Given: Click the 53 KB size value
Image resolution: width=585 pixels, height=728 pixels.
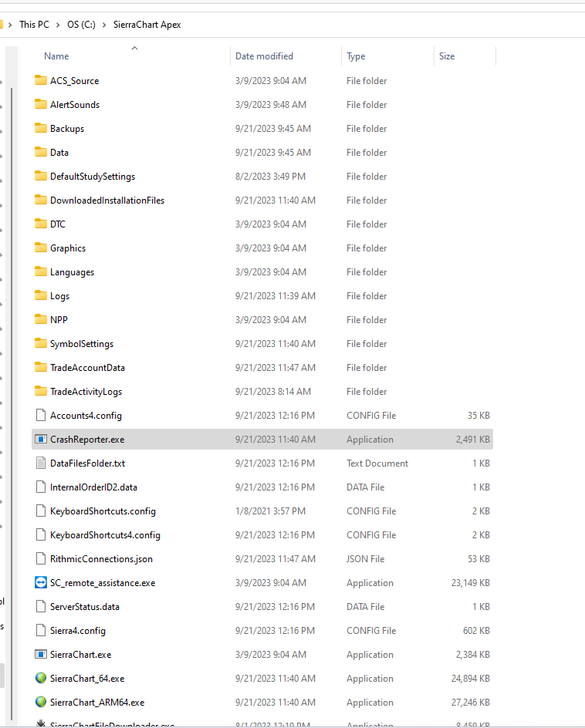Looking at the screenshot, I should coord(478,559).
